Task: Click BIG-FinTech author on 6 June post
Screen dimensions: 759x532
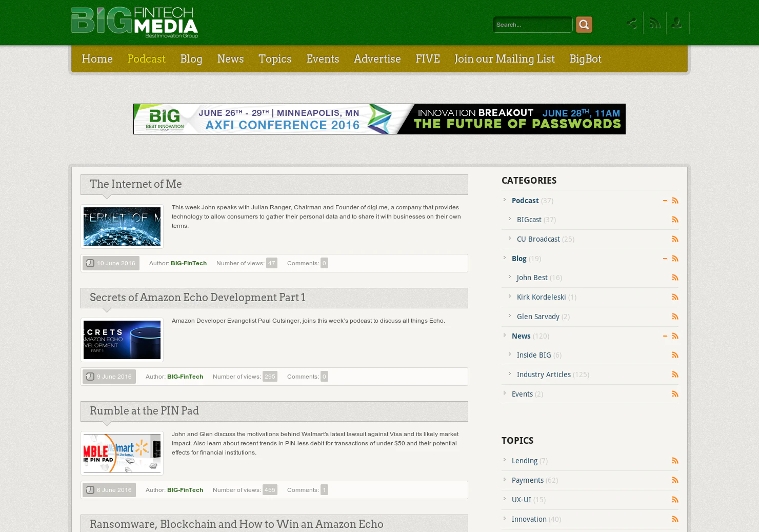Action: pos(185,490)
